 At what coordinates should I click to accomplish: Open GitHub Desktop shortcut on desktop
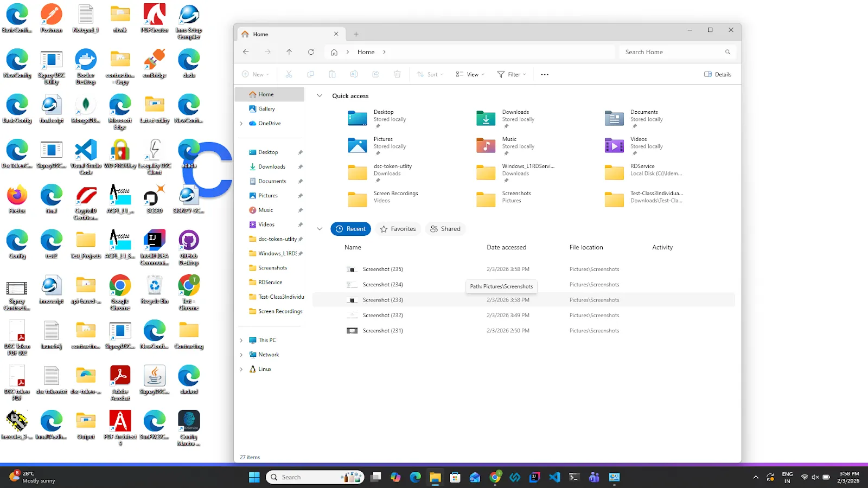click(189, 248)
